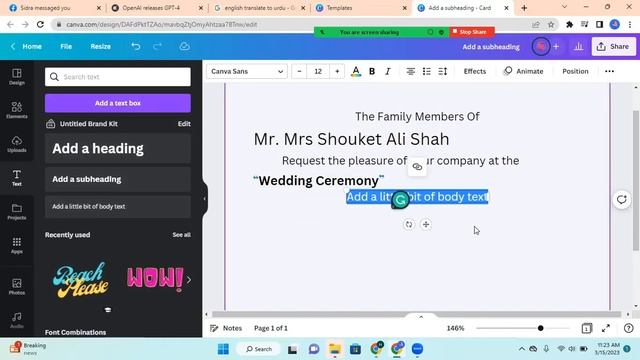This screenshot has width=640, height=360.
Task: Enter fullscreen presentation mode
Action: pos(606,328)
